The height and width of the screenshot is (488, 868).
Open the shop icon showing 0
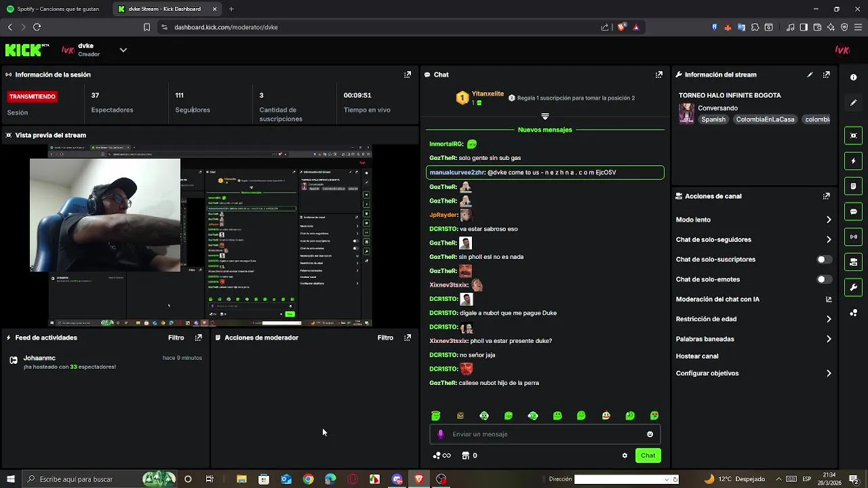pos(469,455)
